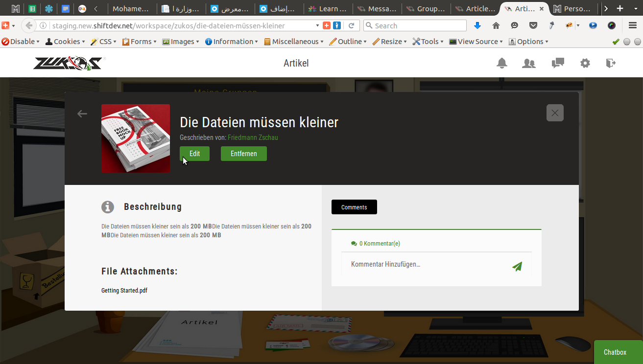Open the notifications bell icon
This screenshot has width=643, height=364.
click(502, 63)
